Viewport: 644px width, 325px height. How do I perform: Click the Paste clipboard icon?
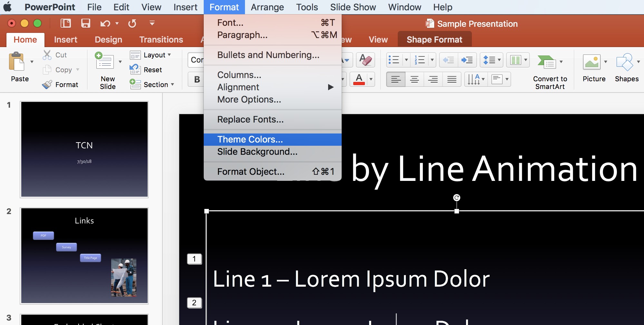point(17,62)
